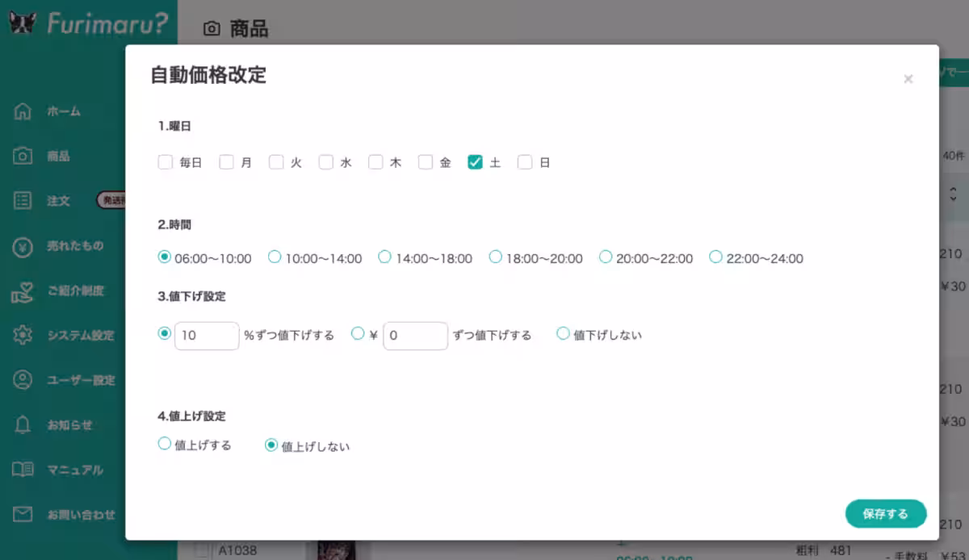Click the 保存する save button
The height and width of the screenshot is (560, 969).
tap(885, 513)
